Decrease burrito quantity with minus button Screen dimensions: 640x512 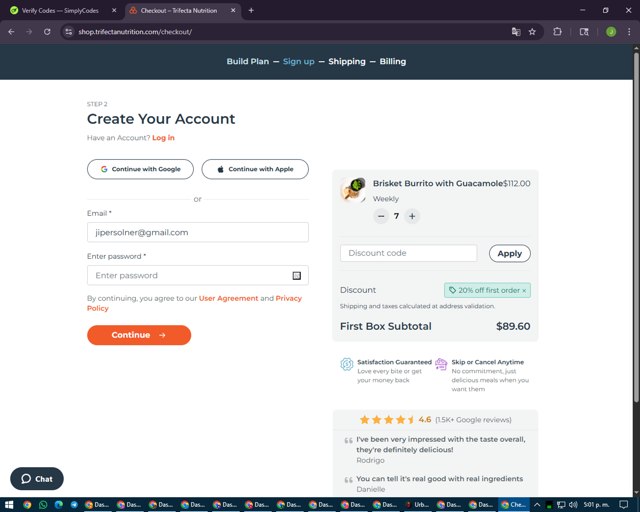click(381, 216)
